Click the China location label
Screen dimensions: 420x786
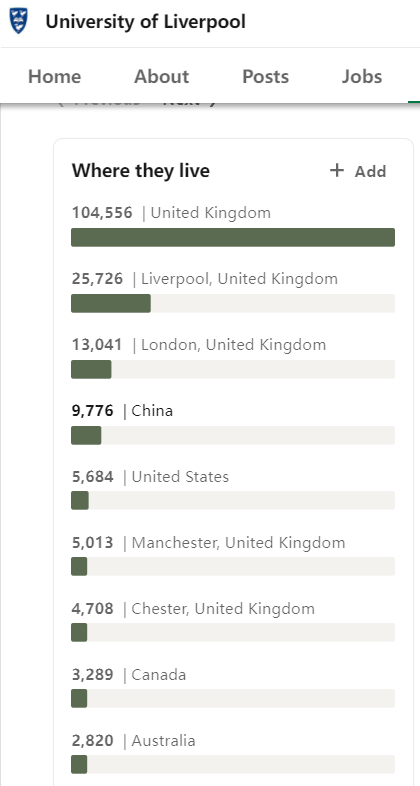pos(152,411)
